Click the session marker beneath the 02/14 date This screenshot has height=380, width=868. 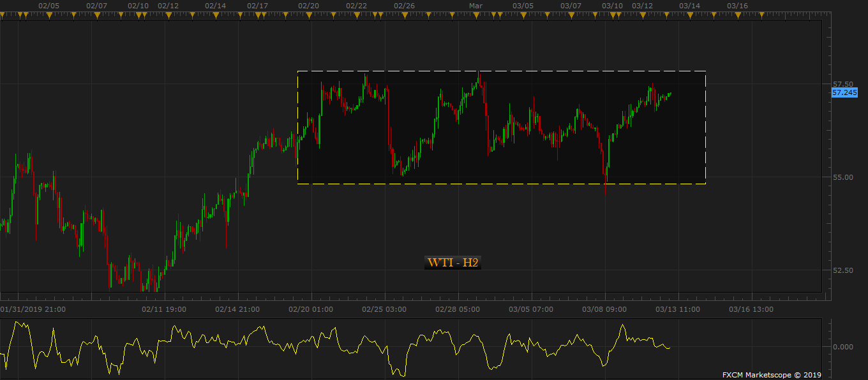(216, 16)
